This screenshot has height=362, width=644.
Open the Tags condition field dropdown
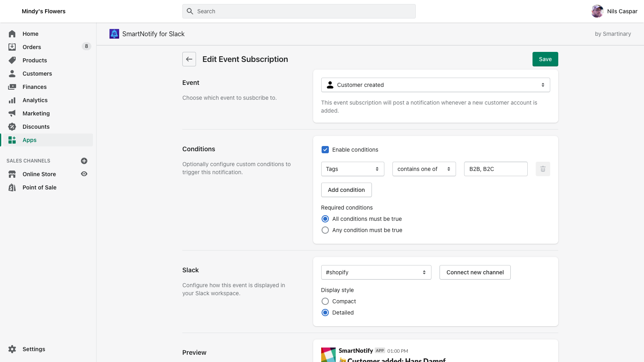tap(353, 169)
